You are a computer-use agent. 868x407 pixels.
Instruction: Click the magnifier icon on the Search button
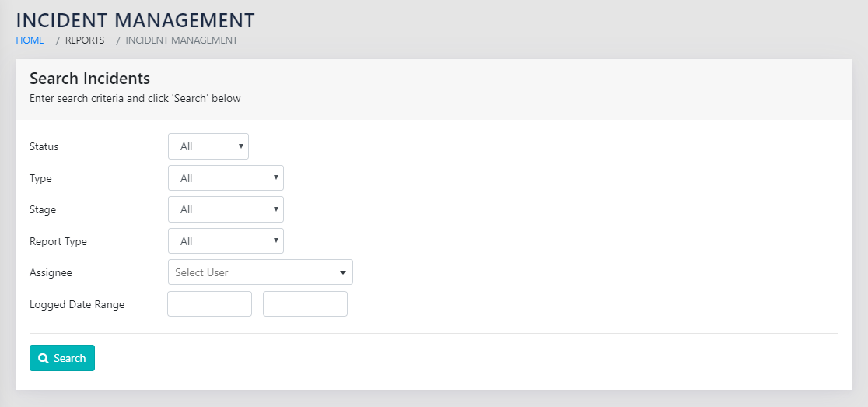(44, 359)
